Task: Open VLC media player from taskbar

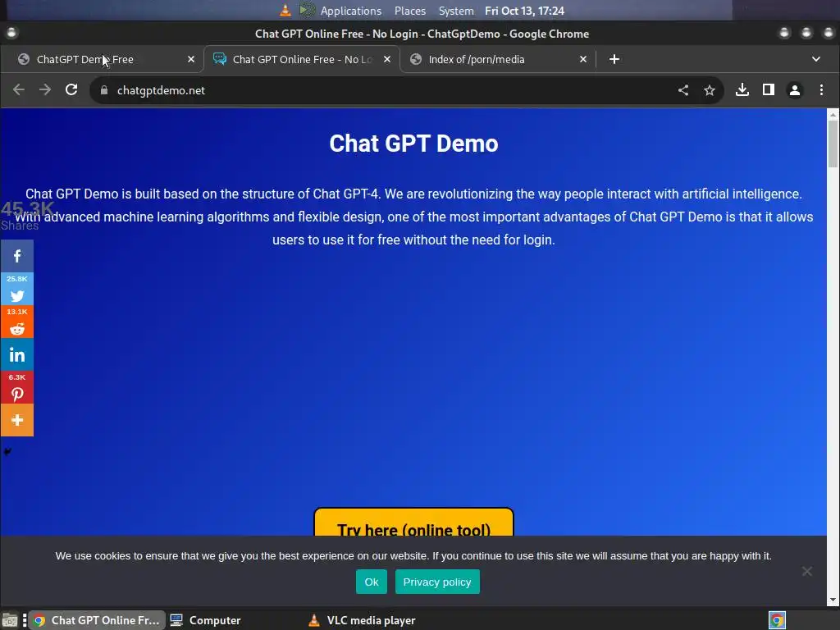Action: [x=363, y=620]
